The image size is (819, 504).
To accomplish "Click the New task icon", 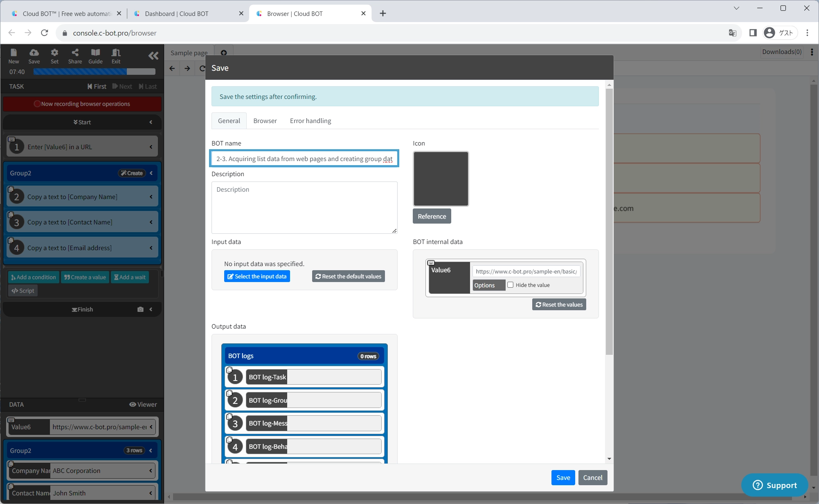I will 13,56.
